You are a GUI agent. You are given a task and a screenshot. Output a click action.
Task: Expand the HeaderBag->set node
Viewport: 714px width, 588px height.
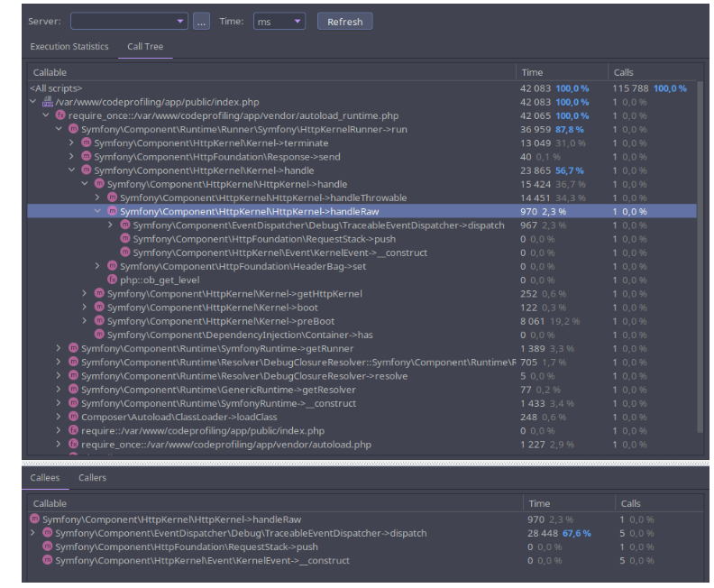[97, 265]
